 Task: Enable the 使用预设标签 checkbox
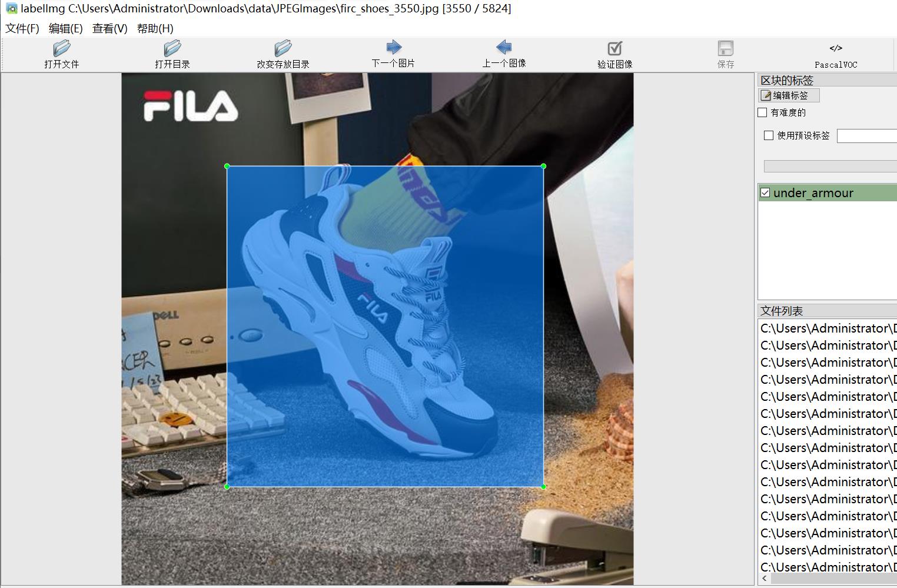[x=769, y=135]
